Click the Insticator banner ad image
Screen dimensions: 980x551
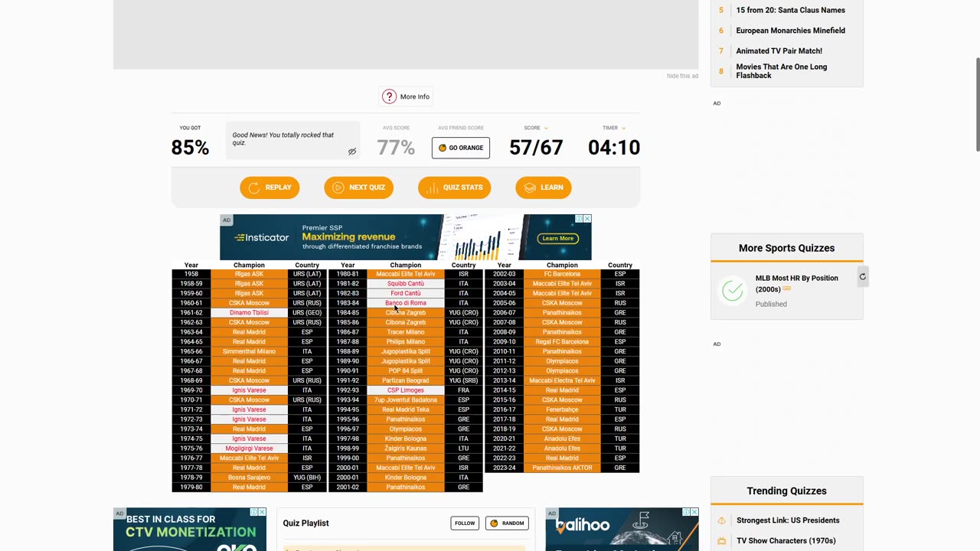click(406, 238)
